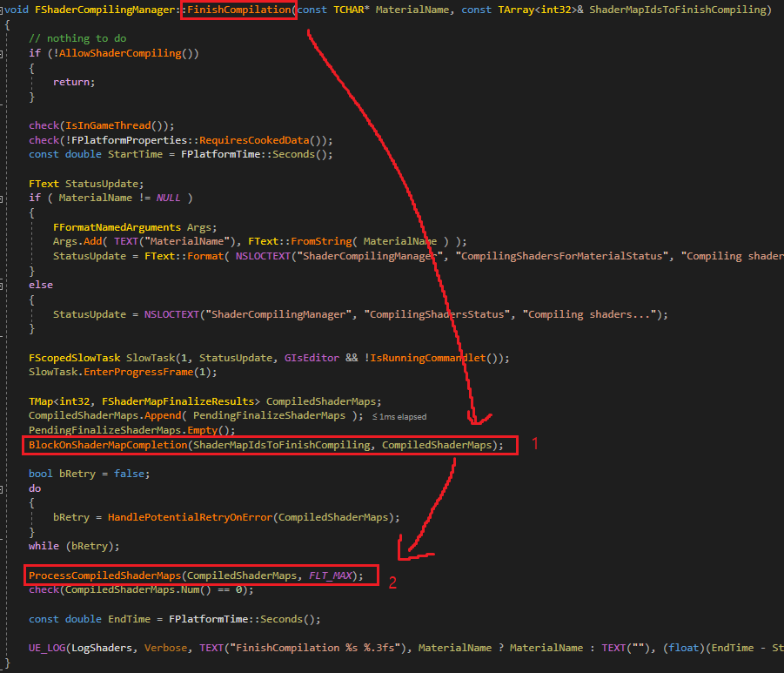Click the check(CompiledShaderMaps.Num() == 0) line
This screenshot has height=673, width=784.
coord(141,589)
